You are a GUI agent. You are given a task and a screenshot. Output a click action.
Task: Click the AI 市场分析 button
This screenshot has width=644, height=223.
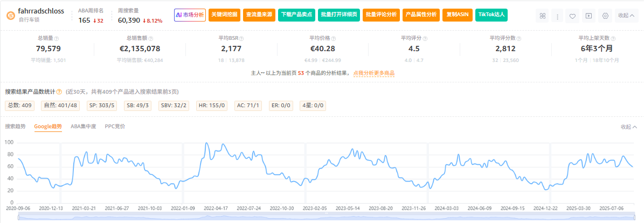click(190, 15)
